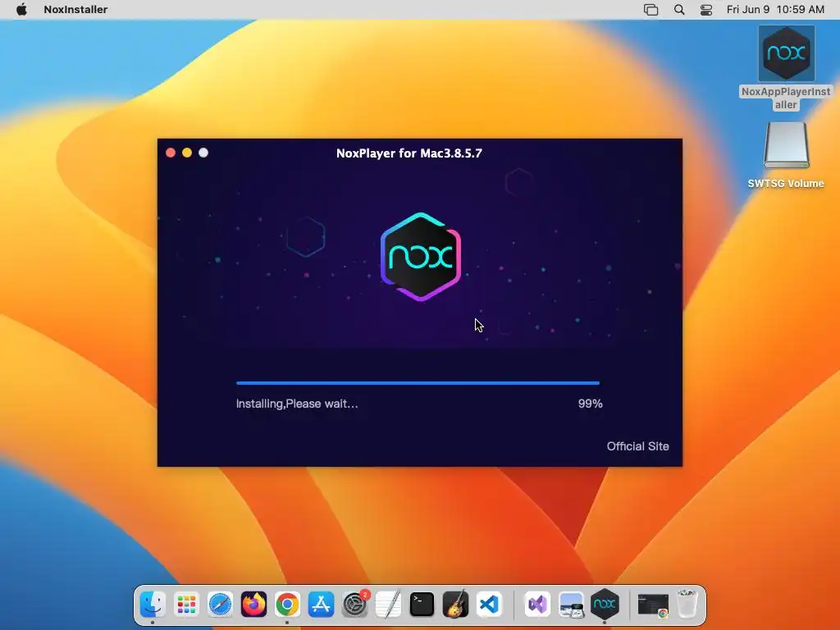The height and width of the screenshot is (630, 840).
Task: Launch Visual Studio from the dock
Action: click(537, 605)
